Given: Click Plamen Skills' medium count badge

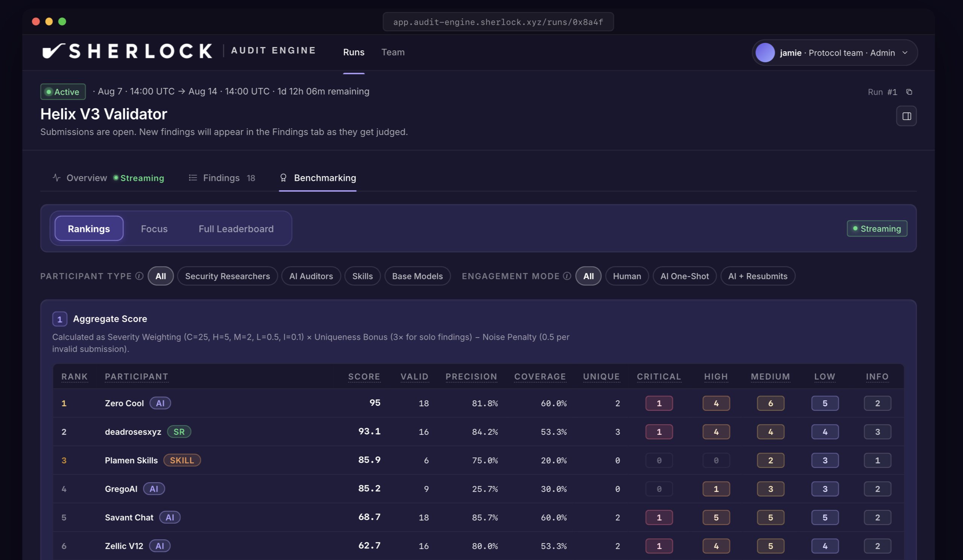Looking at the screenshot, I should coord(770,461).
